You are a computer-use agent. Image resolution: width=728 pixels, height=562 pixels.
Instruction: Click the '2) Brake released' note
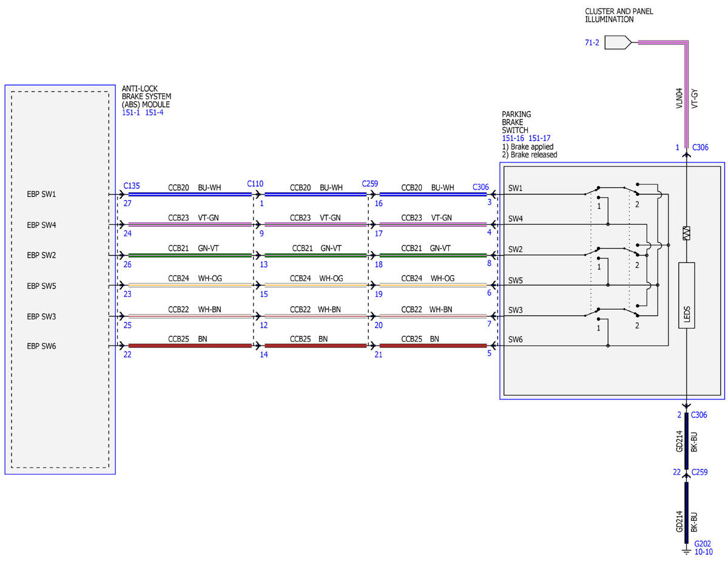click(x=530, y=155)
